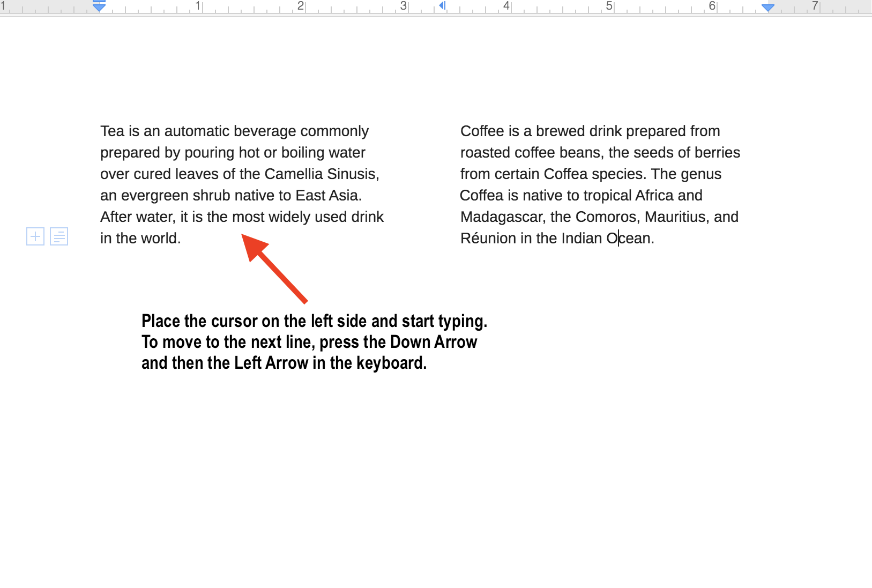Place cursor in line "Tea is an automatic beverage commonly"
This screenshot has width=872, height=588.
tap(234, 131)
